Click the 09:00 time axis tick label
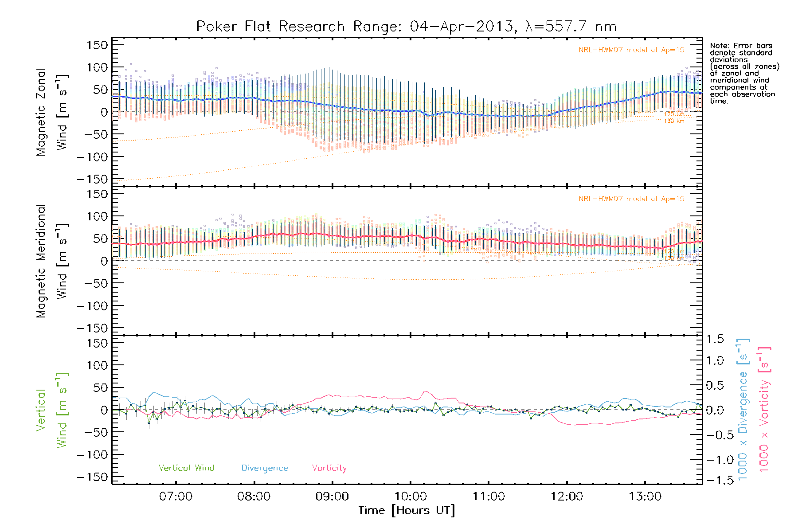The width and height of the screenshot is (798, 532). point(332,496)
